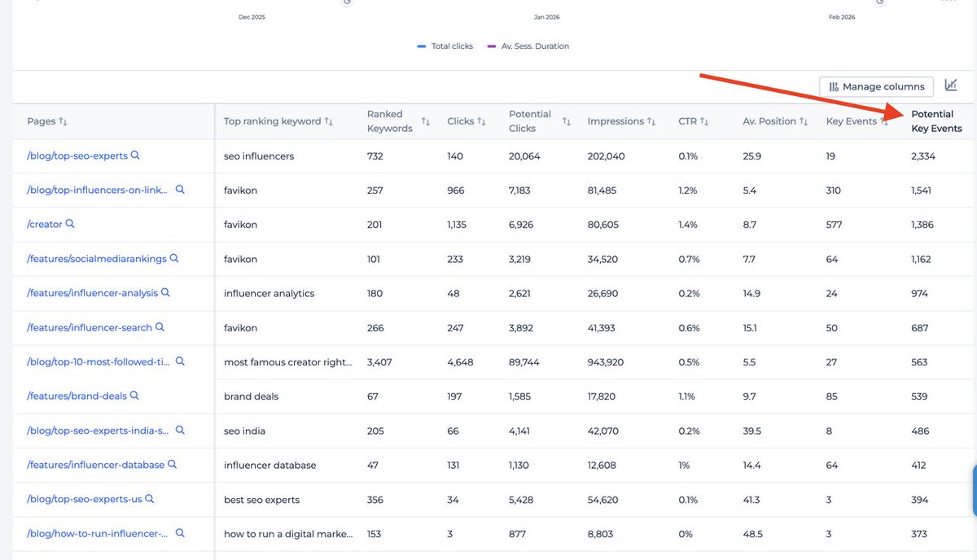The width and height of the screenshot is (977, 560).
Task: Select the 'brand deals' keyword cell
Action: tap(251, 396)
